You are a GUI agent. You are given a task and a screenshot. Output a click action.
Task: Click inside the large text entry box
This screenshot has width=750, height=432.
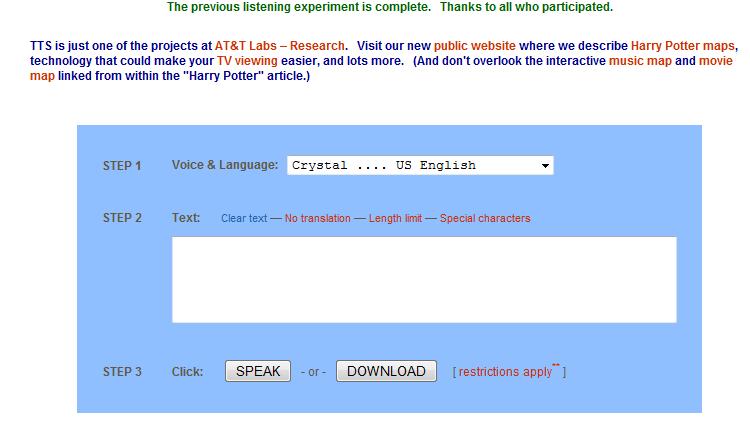coord(424,280)
